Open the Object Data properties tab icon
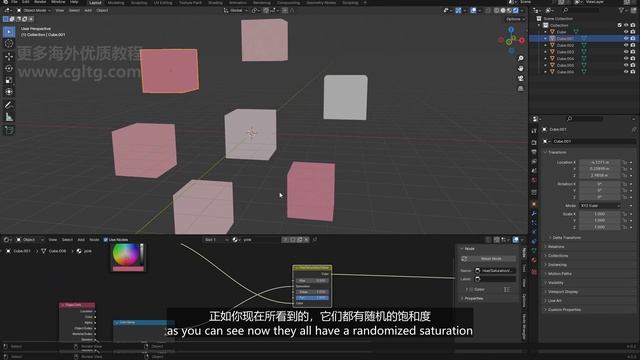 (534, 251)
